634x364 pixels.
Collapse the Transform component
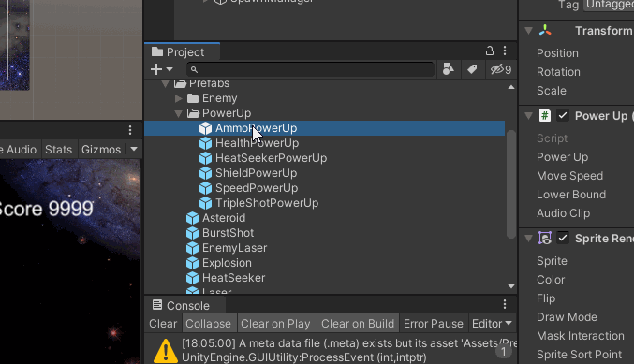tap(528, 31)
